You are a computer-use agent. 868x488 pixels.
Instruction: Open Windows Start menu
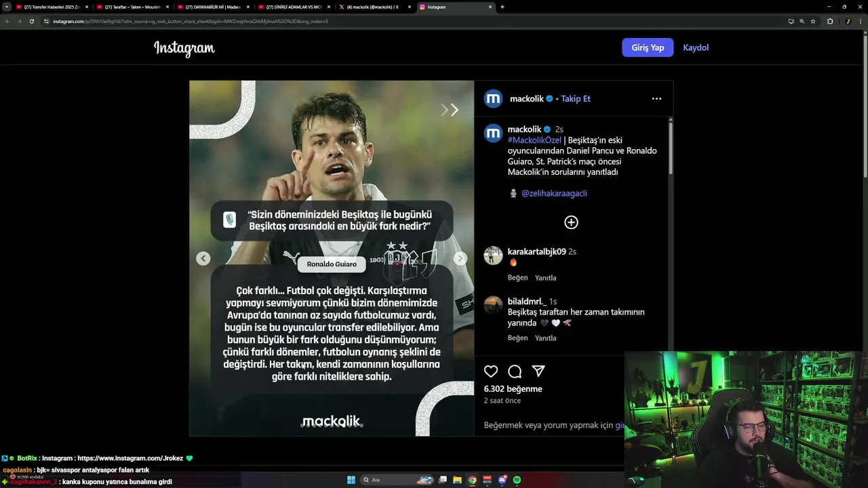click(351, 480)
